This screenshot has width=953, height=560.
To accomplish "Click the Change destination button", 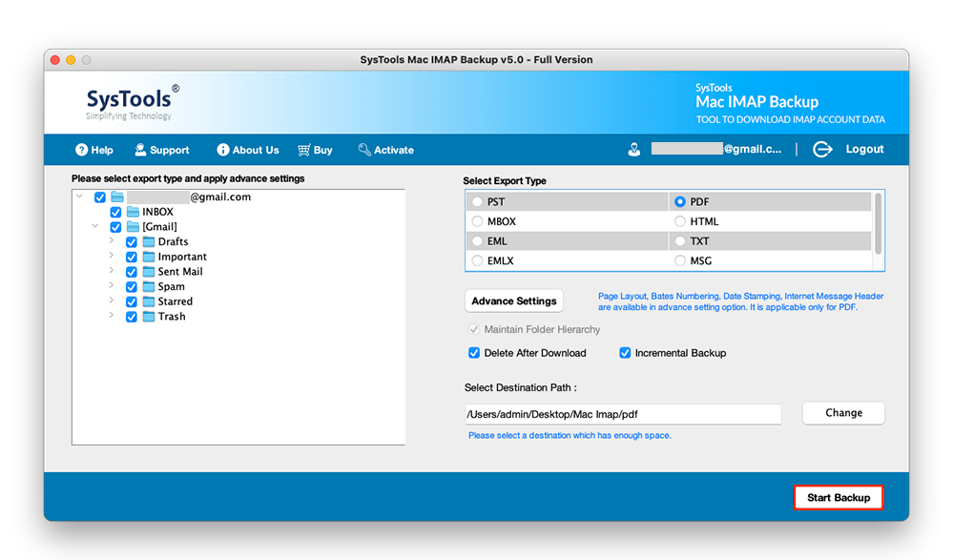I will (843, 413).
